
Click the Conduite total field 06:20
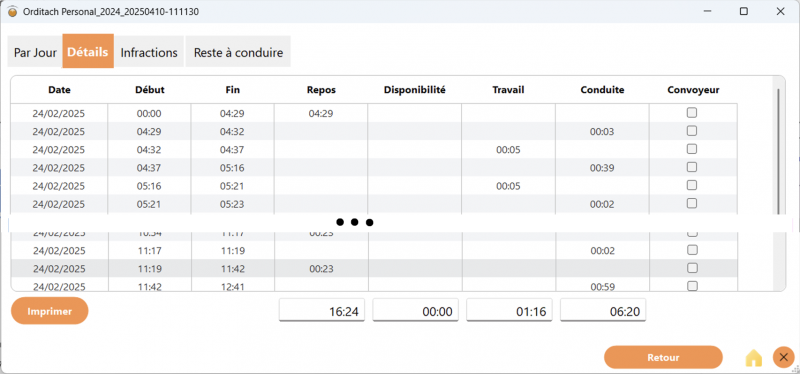603,310
